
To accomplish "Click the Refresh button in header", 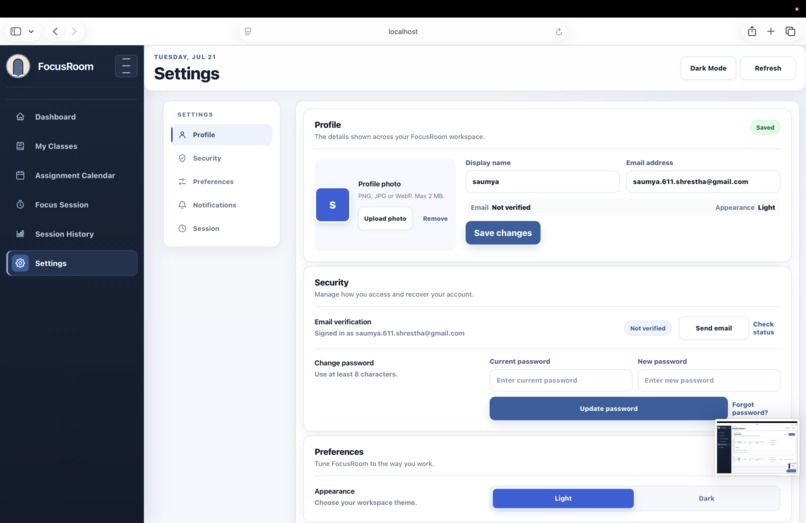I will coord(767,68).
